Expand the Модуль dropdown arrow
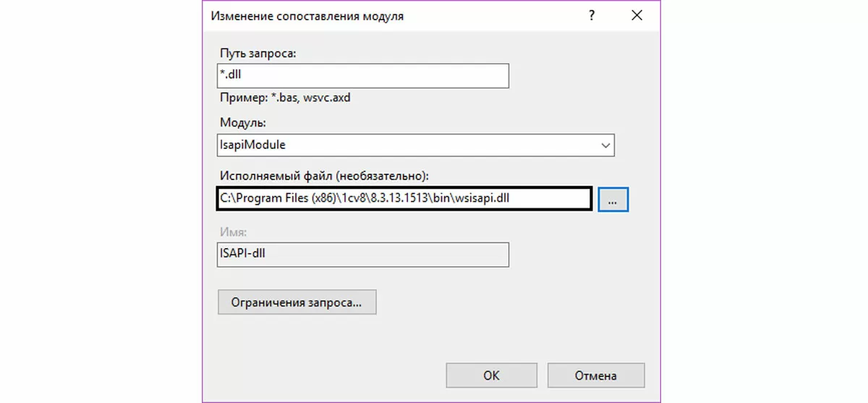Screen dimensions: 868x403 point(605,145)
